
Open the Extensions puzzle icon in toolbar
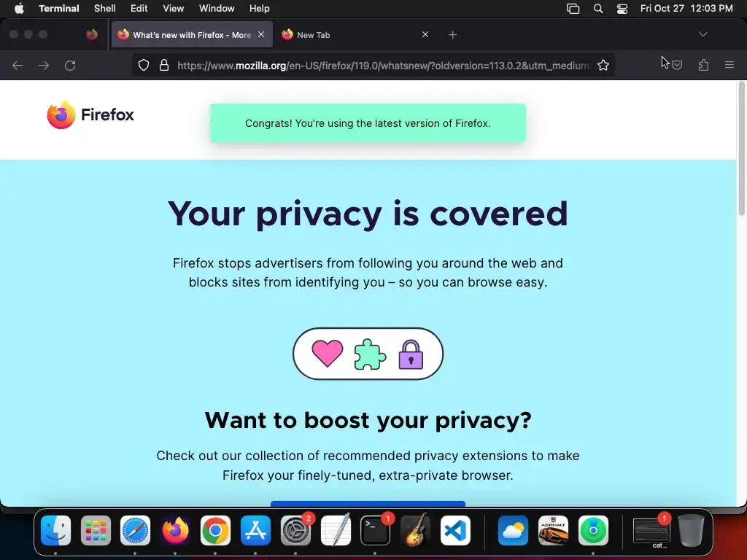point(704,65)
